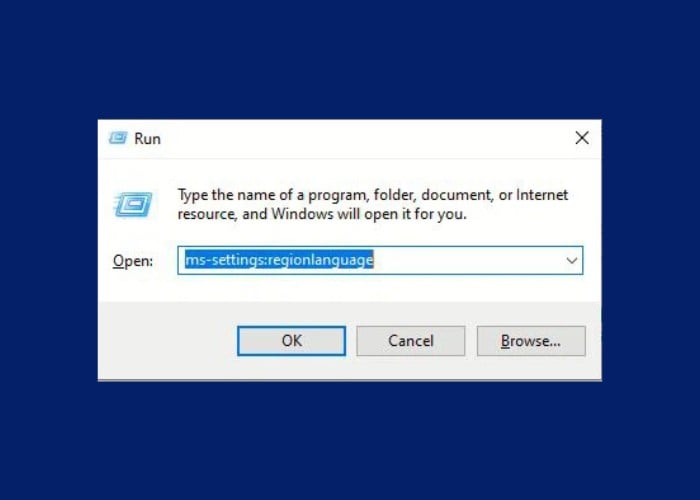This screenshot has height=500, width=700.
Task: Expand the Open combo box dropdown arrow
Action: click(571, 260)
